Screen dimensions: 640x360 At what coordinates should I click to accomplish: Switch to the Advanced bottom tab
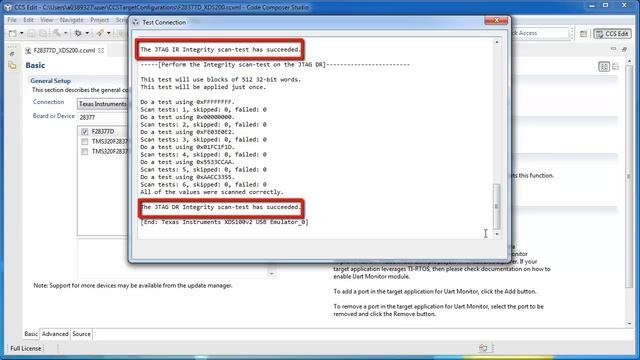(x=55, y=334)
